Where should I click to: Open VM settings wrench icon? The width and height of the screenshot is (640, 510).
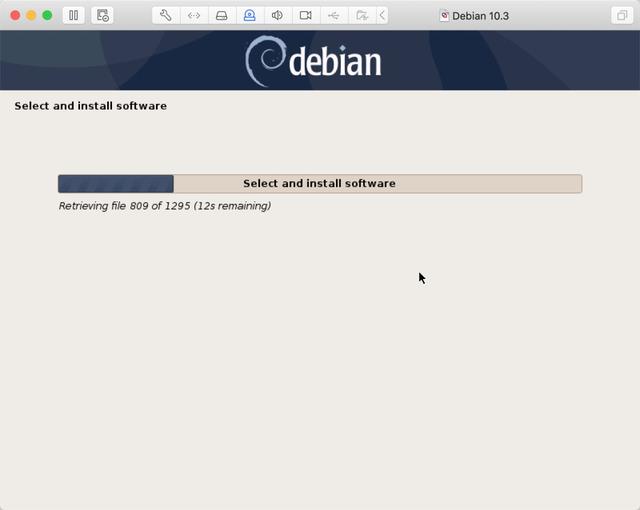(x=166, y=16)
